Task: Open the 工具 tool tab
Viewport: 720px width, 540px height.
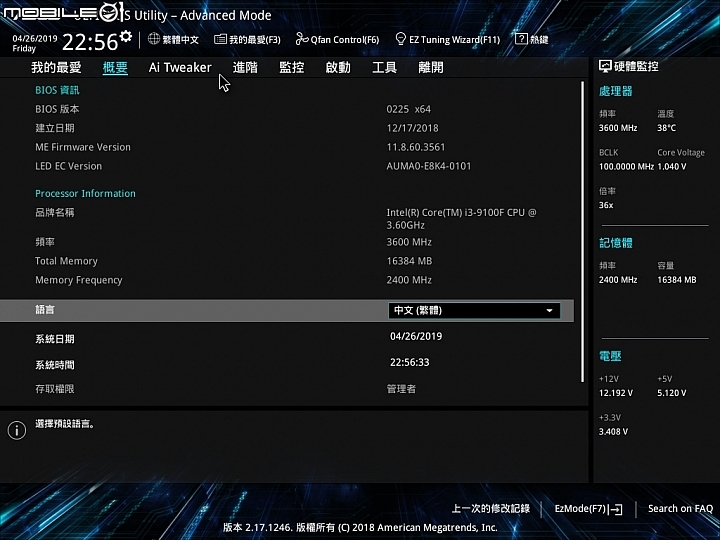Action: tap(384, 68)
